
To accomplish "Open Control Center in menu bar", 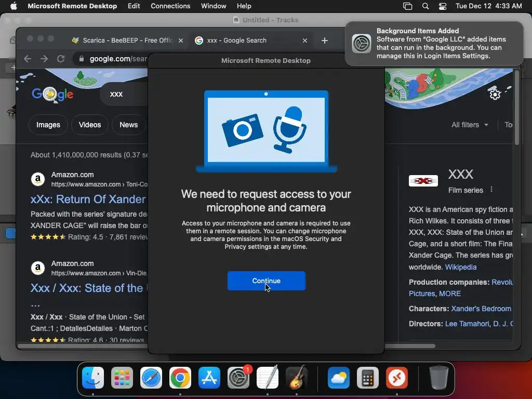I will pyautogui.click(x=443, y=6).
